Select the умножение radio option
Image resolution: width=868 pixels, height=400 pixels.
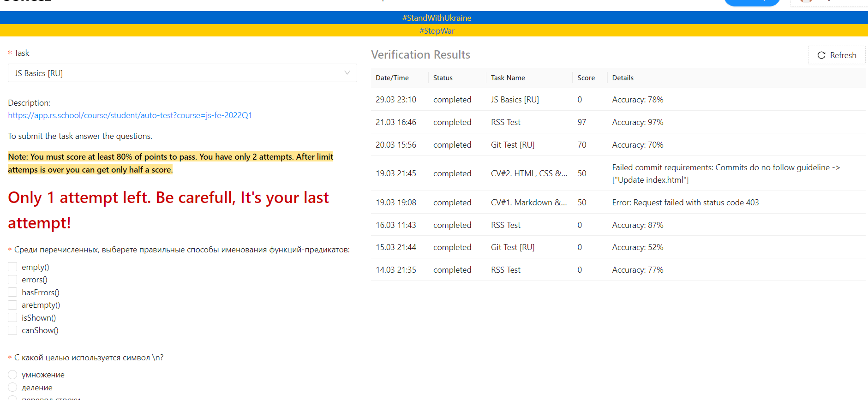[x=12, y=375]
